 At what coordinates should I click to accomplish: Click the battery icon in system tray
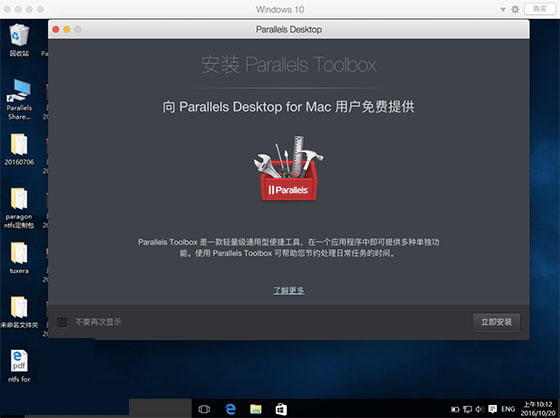pos(455,409)
